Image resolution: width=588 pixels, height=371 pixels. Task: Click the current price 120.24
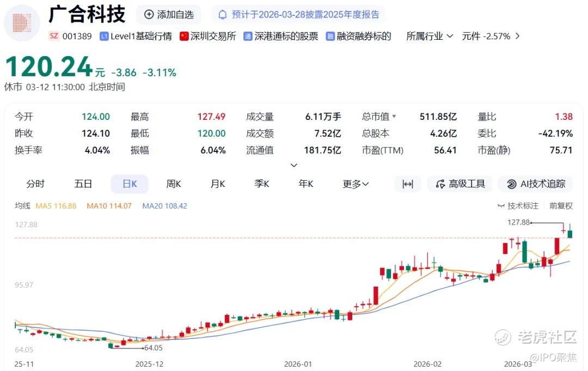(x=49, y=67)
